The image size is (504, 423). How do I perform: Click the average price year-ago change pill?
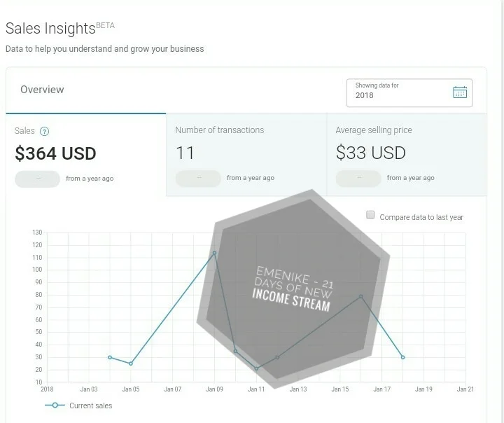358,178
